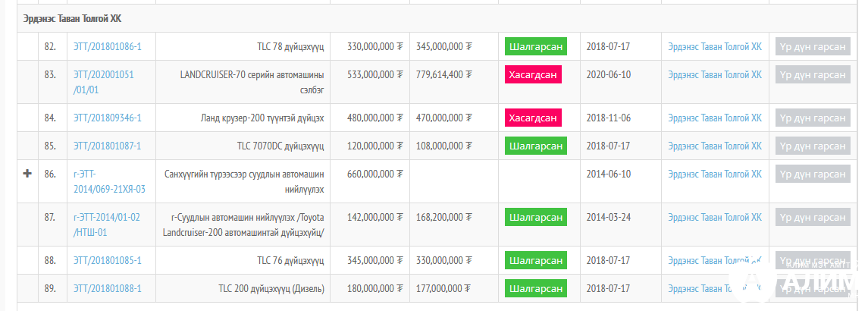
Task: Click Шалгарсан badge for TLC 200 дуйцэхүүц row
Action: [x=536, y=288]
